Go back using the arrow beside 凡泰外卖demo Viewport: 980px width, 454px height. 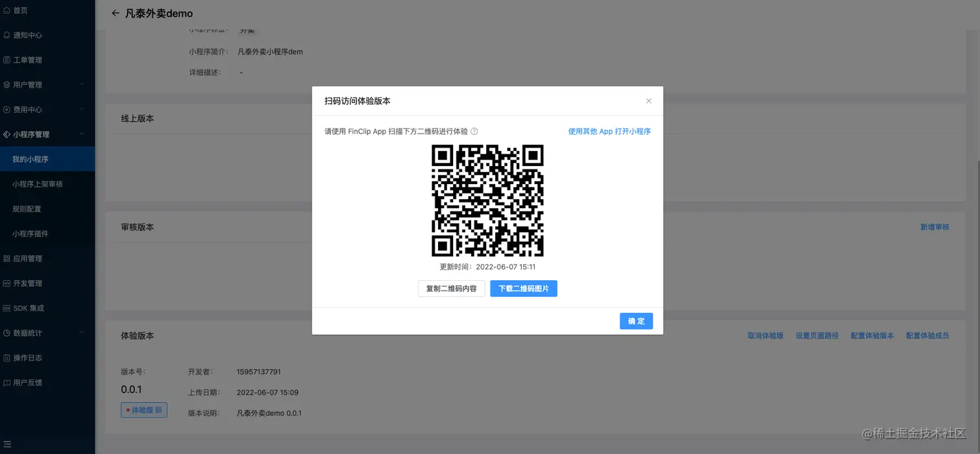pyautogui.click(x=115, y=13)
